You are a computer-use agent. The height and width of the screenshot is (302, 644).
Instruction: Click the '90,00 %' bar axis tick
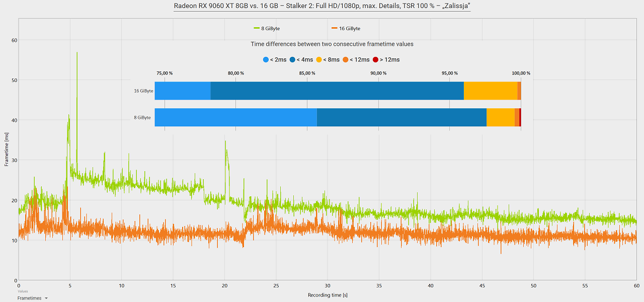coord(378,73)
